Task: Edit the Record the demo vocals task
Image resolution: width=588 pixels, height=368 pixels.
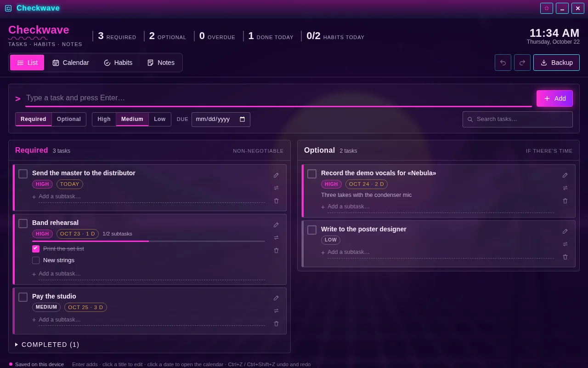Action: (x=565, y=175)
